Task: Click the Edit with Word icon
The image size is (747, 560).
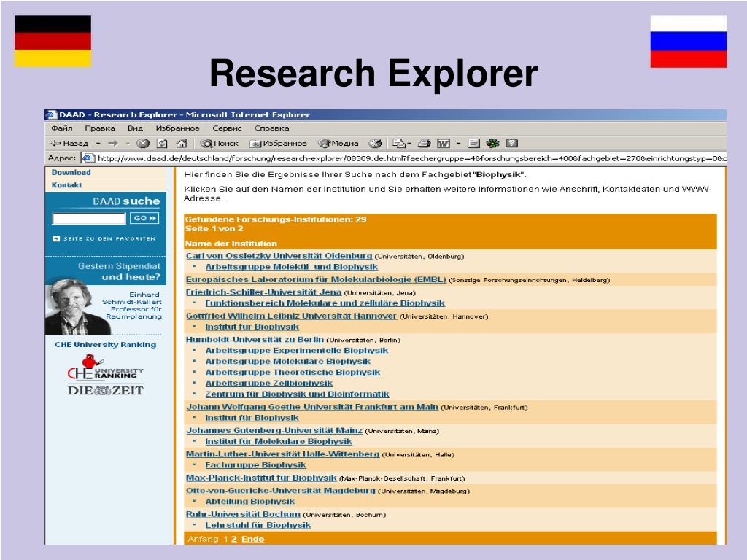Action: click(x=444, y=144)
